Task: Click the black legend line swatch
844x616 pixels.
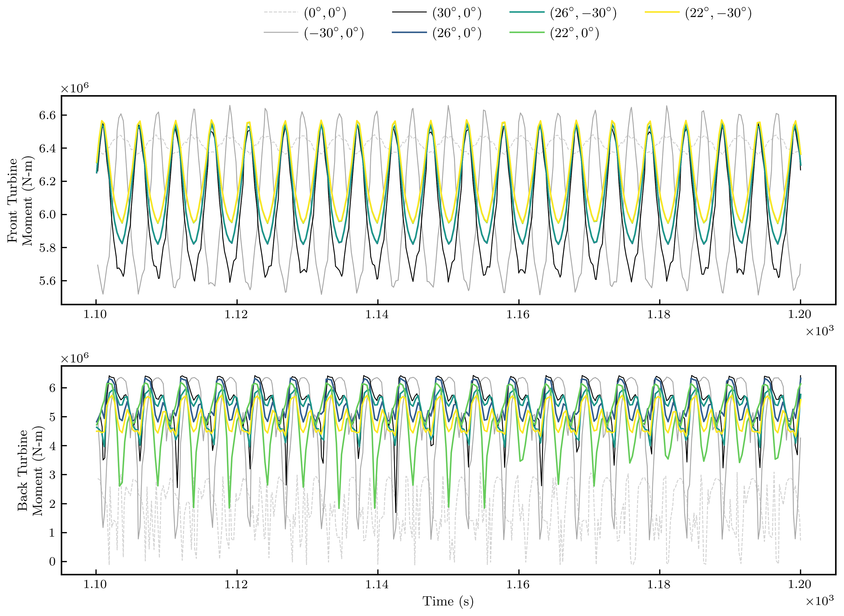Action: click(409, 12)
